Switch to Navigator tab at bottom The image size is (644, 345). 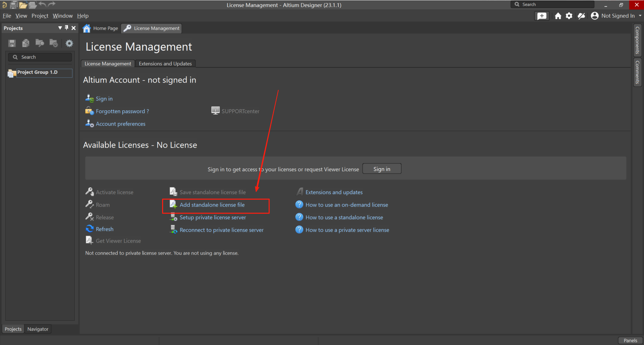(38, 329)
